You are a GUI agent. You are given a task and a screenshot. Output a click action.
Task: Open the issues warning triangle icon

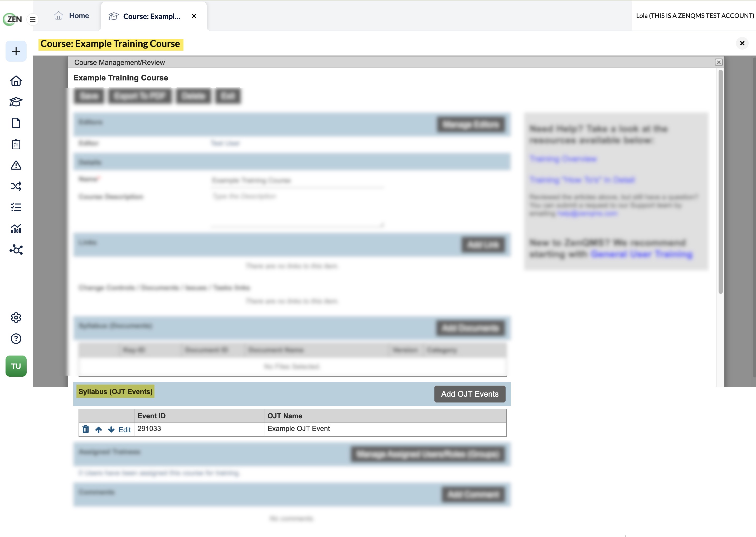click(16, 165)
